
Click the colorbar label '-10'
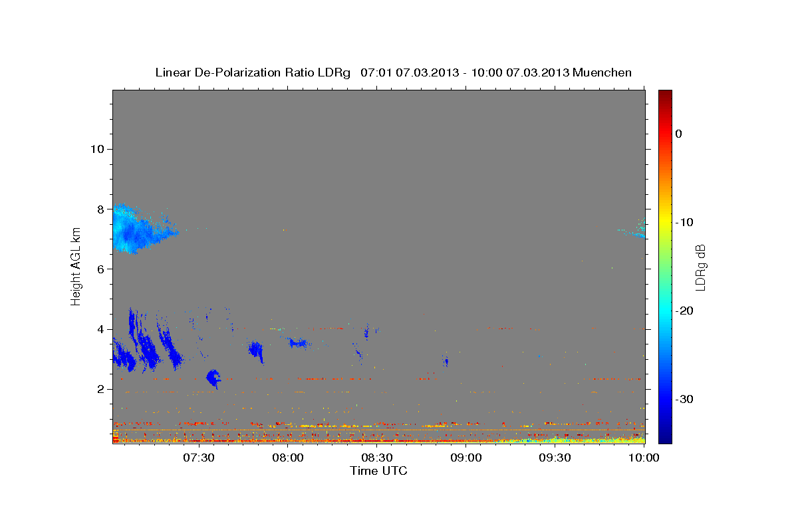pyautogui.click(x=684, y=222)
